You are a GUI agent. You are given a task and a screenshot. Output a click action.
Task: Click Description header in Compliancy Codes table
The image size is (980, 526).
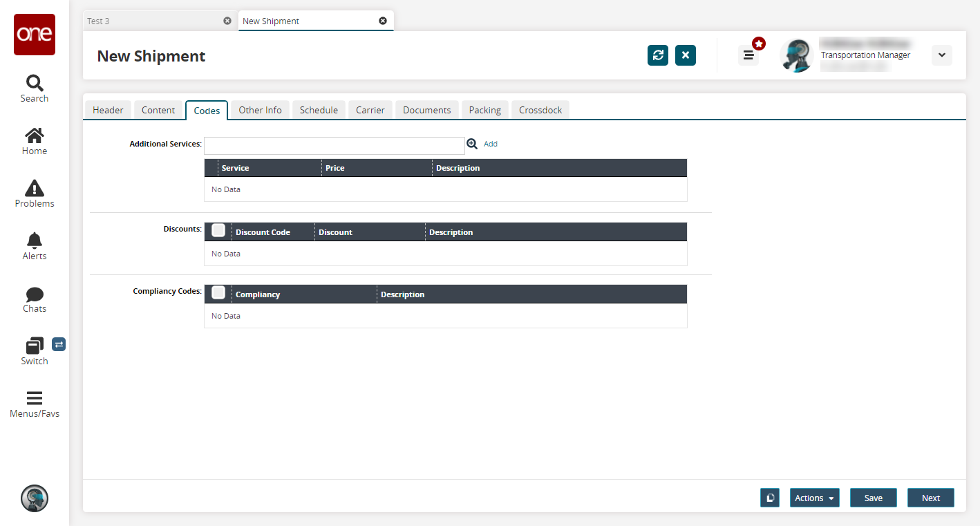pyautogui.click(x=532, y=294)
